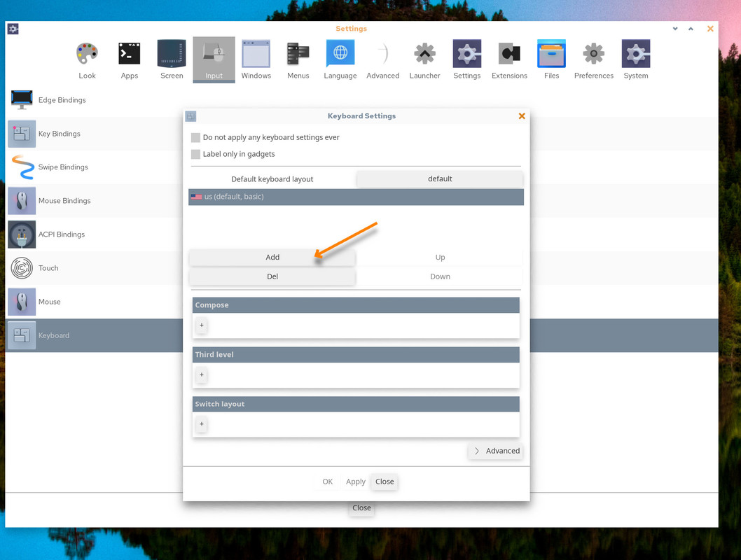Open the Launcher settings category
The image size is (741, 560).
(x=425, y=59)
